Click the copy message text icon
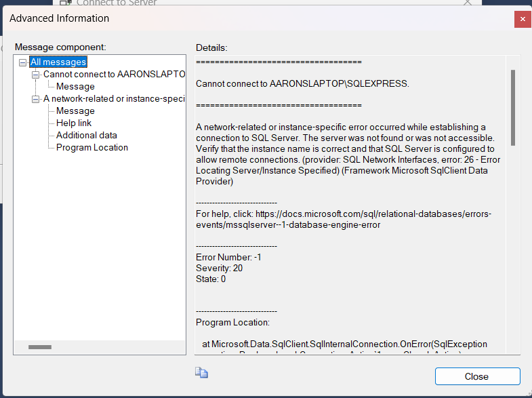The width and height of the screenshot is (532, 398). click(x=201, y=372)
